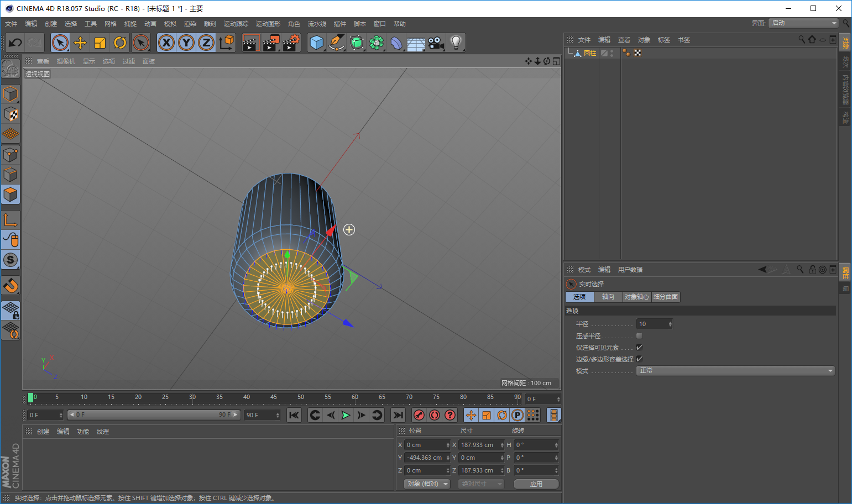The height and width of the screenshot is (504, 852).
Task: Open the spline pen tool
Action: (x=337, y=43)
